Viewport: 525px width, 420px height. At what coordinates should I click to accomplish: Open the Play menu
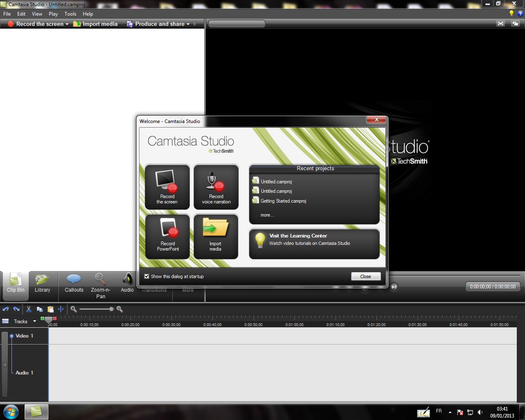click(53, 14)
